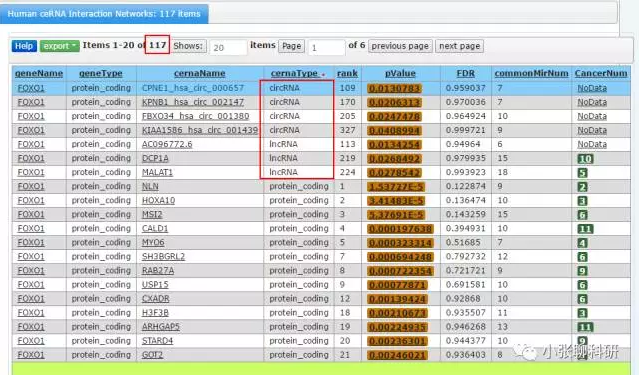
Task: Click CancerNum badge 2 in NLN row
Action: [583, 187]
